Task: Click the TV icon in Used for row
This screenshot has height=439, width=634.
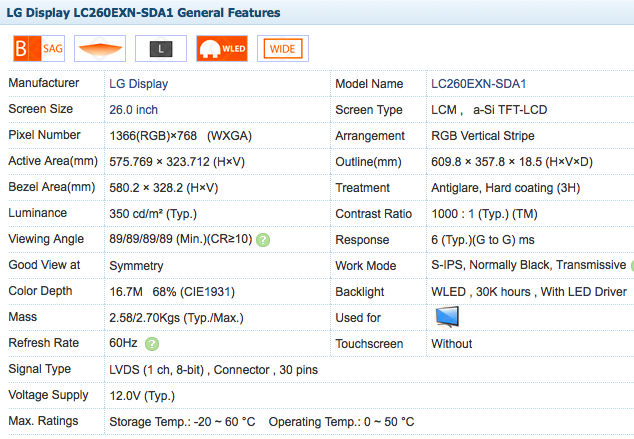Action: tap(447, 317)
